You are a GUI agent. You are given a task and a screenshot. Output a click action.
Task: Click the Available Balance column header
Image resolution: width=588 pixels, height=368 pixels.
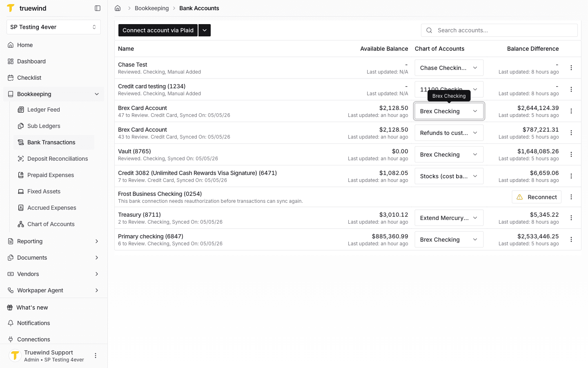click(384, 49)
